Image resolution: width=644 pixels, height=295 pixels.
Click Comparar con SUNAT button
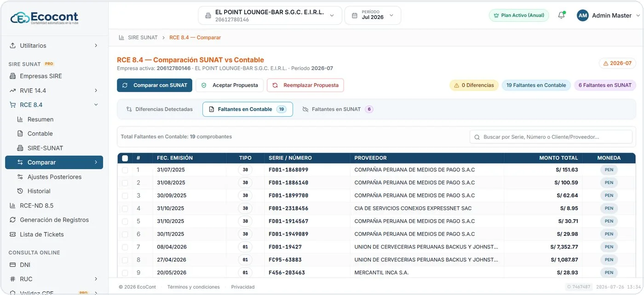point(155,85)
